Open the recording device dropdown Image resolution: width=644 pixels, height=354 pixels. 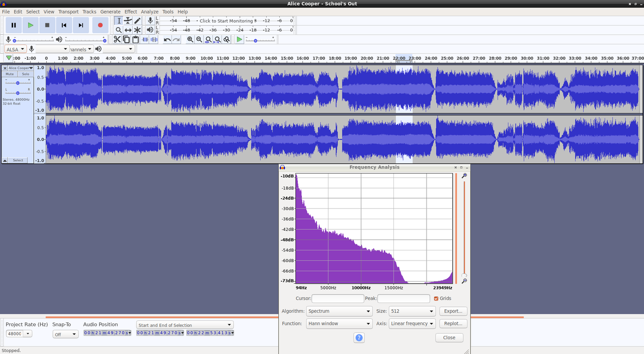52,49
